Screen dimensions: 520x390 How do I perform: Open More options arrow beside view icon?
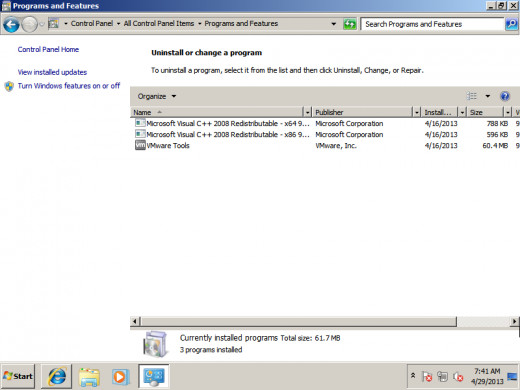488,96
